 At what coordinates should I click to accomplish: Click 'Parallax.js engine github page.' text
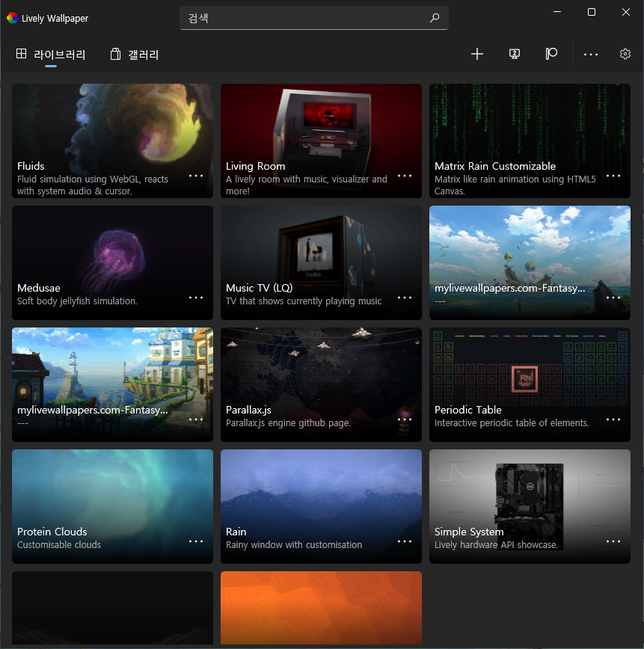coord(288,422)
